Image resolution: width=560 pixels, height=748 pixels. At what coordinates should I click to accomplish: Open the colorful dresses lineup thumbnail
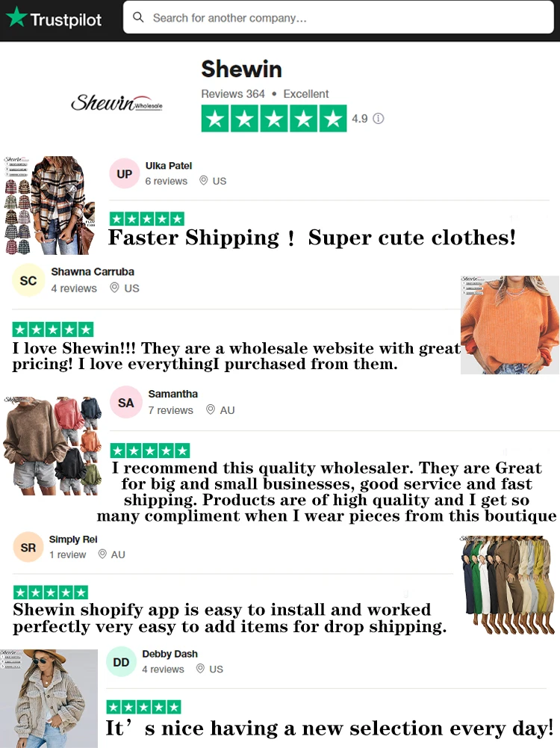(x=509, y=585)
